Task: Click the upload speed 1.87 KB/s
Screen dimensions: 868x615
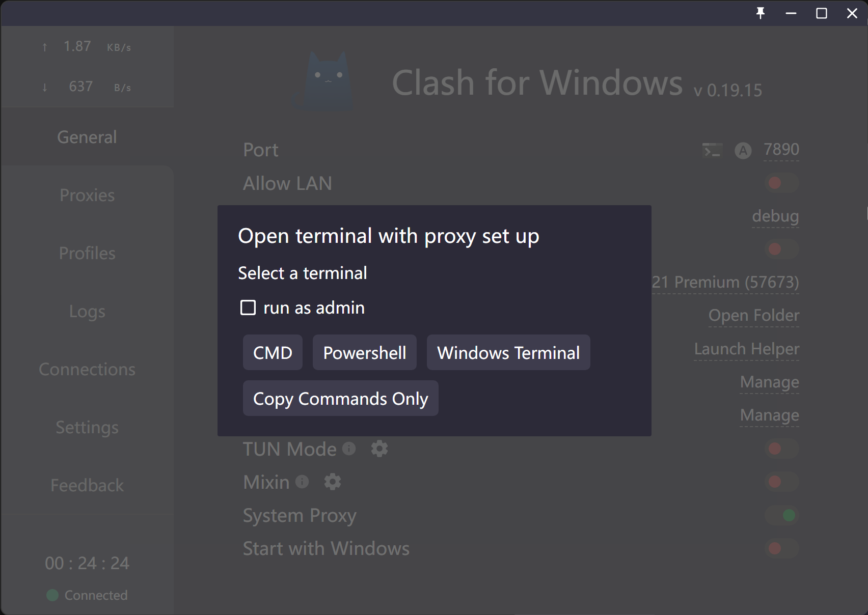Action: click(x=87, y=47)
